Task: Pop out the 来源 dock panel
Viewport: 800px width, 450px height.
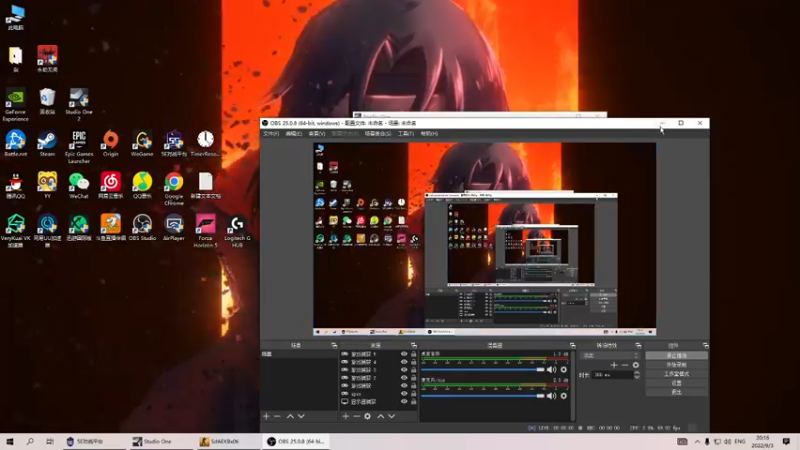Action: pos(414,345)
